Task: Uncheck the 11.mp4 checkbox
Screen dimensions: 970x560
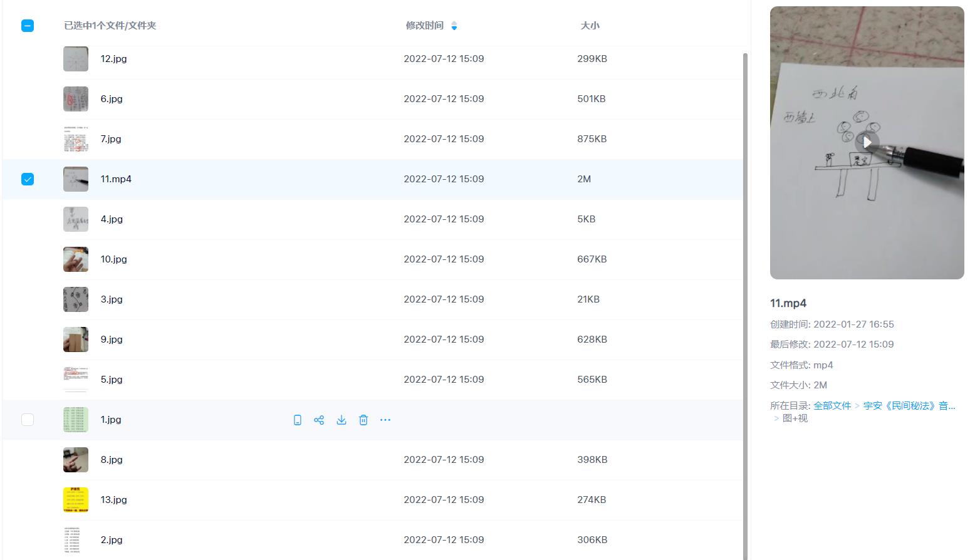Action: [x=28, y=179]
